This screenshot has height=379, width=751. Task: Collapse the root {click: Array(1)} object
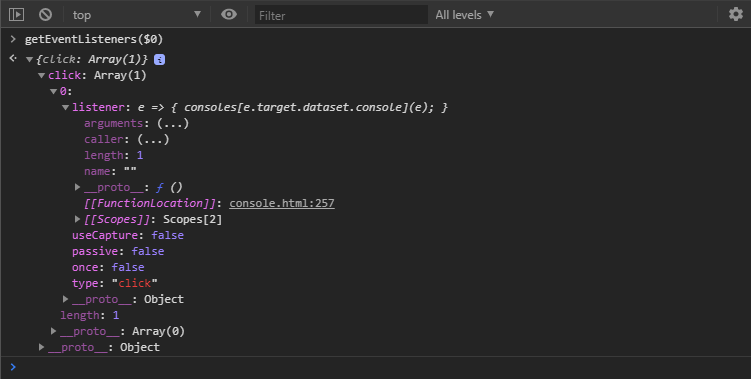point(30,60)
